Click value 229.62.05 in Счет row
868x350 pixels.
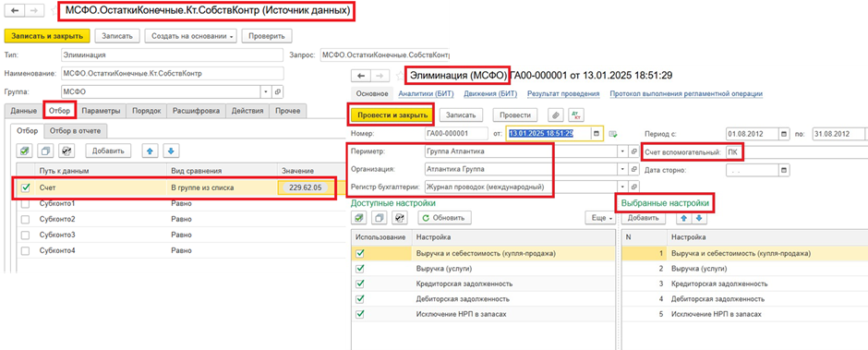tap(306, 187)
